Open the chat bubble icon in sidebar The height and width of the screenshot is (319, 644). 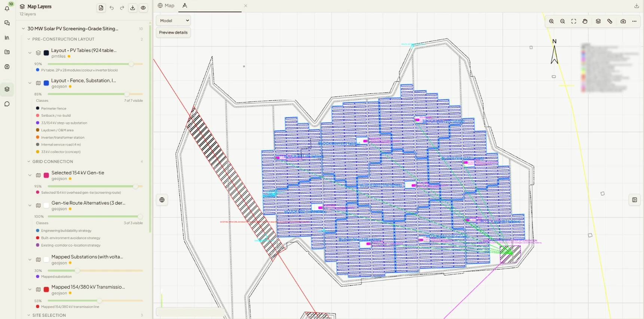7,104
